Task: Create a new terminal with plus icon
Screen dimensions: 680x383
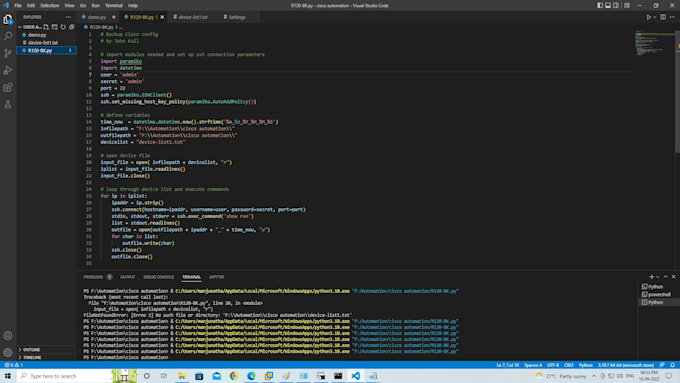Action: [651, 277]
